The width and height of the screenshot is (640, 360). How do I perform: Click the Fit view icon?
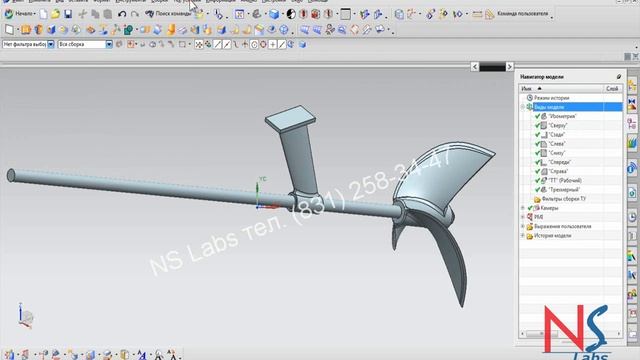[240, 14]
